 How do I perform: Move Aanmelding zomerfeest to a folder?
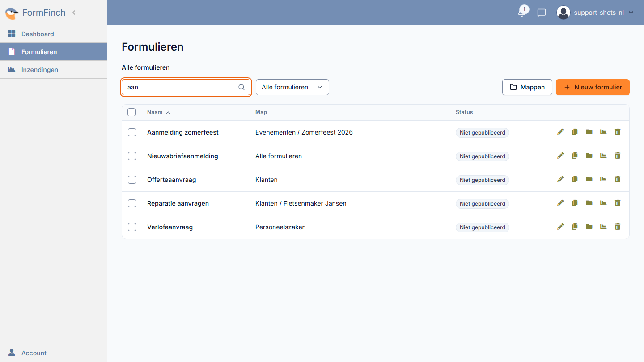tap(589, 132)
